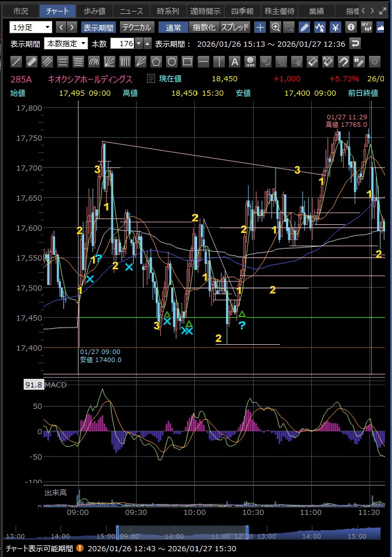This screenshot has width=392, height=557.
Task: Click the zoom in magnifier icon
Action: point(276,27)
